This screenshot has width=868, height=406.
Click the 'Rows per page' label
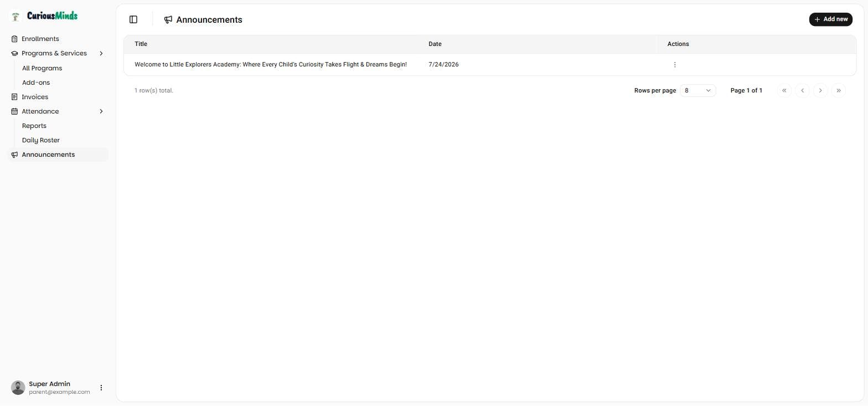(655, 90)
